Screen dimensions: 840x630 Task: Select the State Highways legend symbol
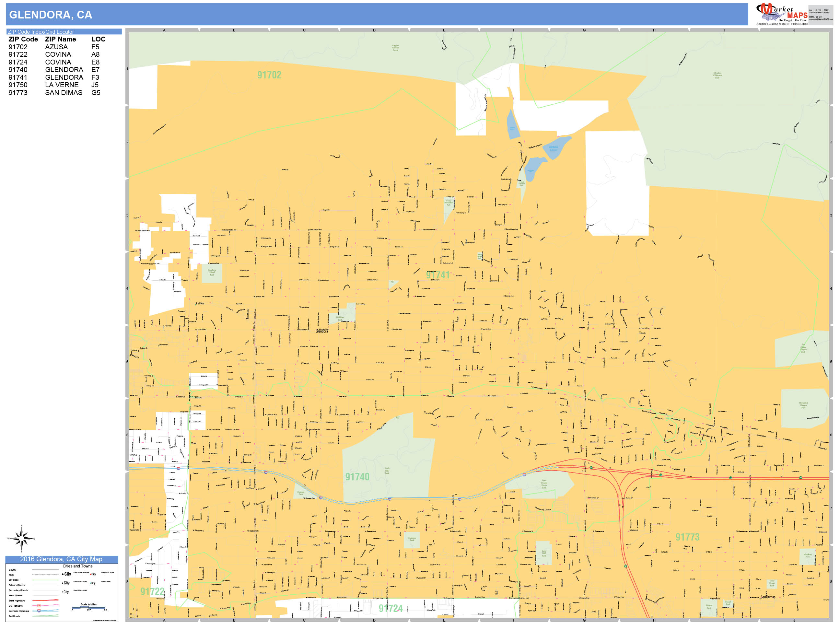(45, 601)
